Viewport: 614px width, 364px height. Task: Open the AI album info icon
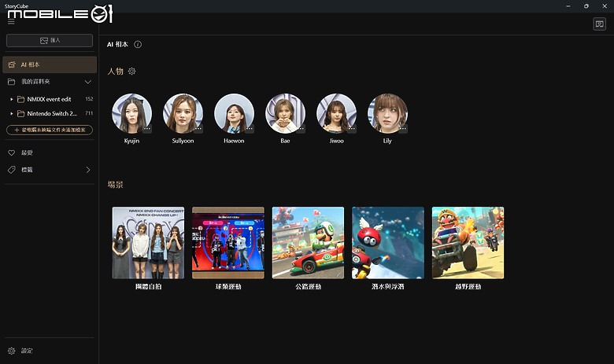click(x=138, y=45)
